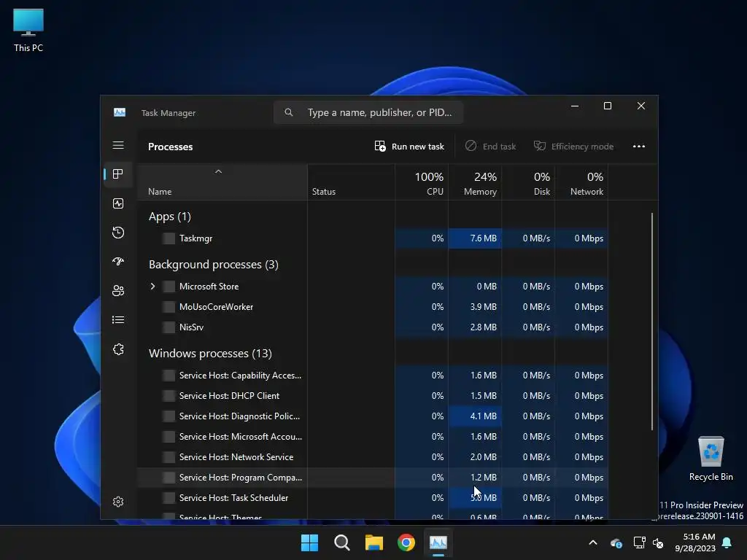
Task: Select Service Host: Microsoft Accou... row
Action: pos(373,437)
